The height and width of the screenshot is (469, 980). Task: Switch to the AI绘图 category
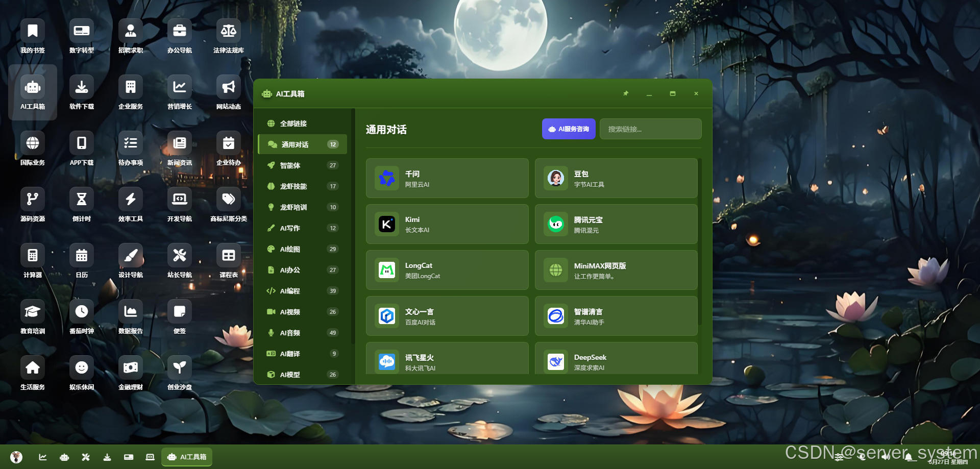tap(302, 249)
